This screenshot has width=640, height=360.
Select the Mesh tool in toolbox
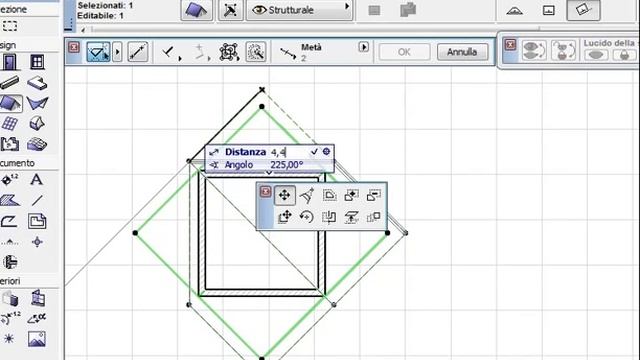tap(37, 144)
